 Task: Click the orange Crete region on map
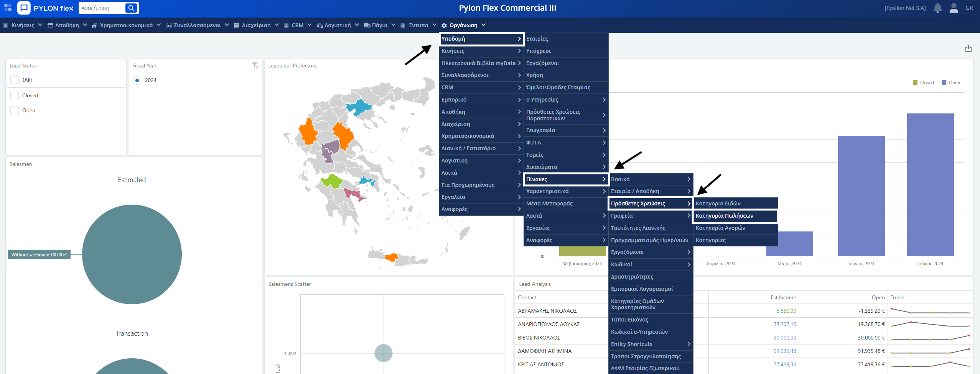tap(392, 257)
